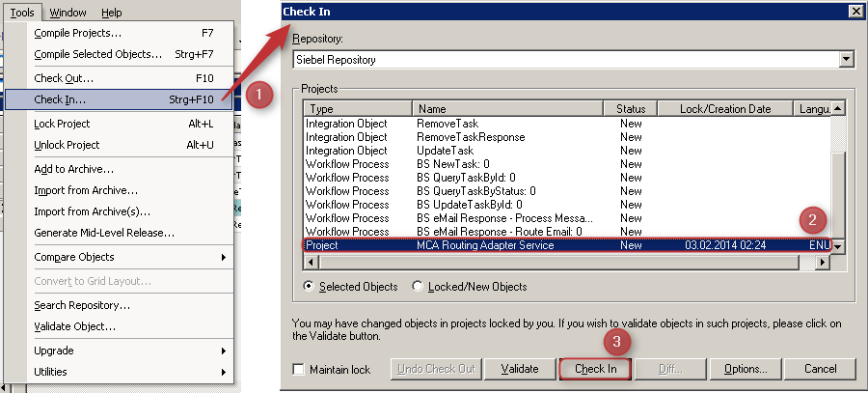The height and width of the screenshot is (393, 868).
Task: Click the Validate button
Action: (519, 369)
